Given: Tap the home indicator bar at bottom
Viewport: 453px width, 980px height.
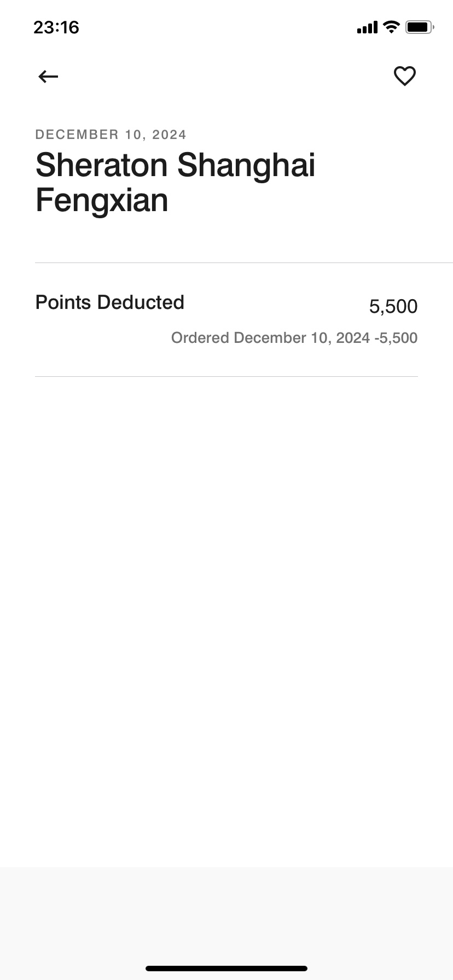Looking at the screenshot, I should pyautogui.click(x=226, y=969).
